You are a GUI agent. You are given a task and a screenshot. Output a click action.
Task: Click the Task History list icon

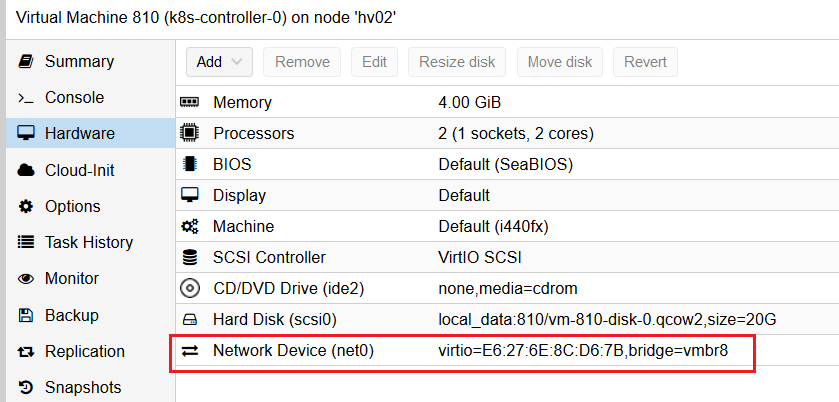point(26,243)
